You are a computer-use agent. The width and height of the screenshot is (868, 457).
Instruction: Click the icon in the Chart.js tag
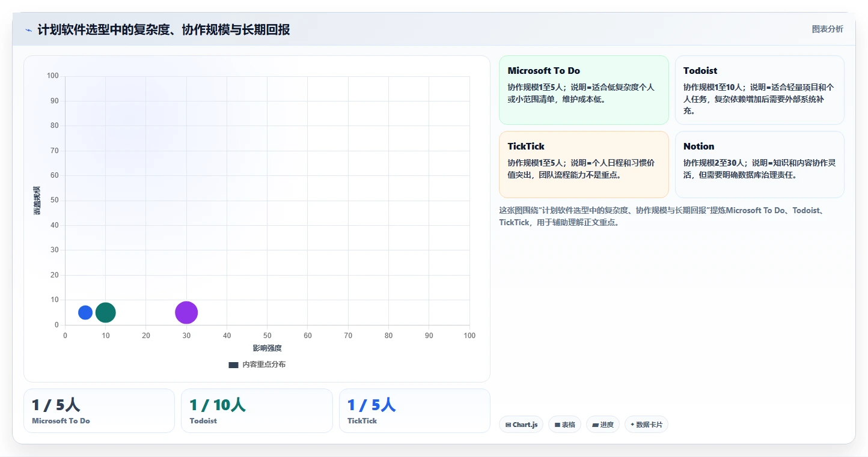tap(508, 425)
